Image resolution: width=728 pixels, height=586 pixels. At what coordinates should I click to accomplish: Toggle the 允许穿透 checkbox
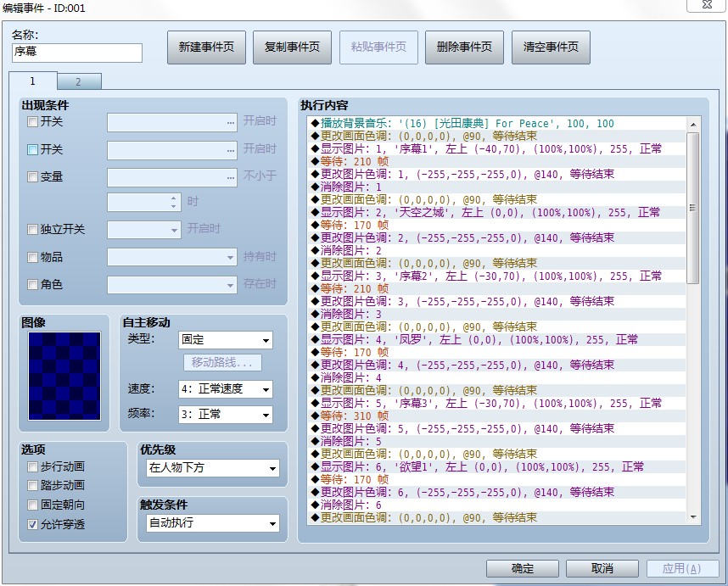point(32,524)
